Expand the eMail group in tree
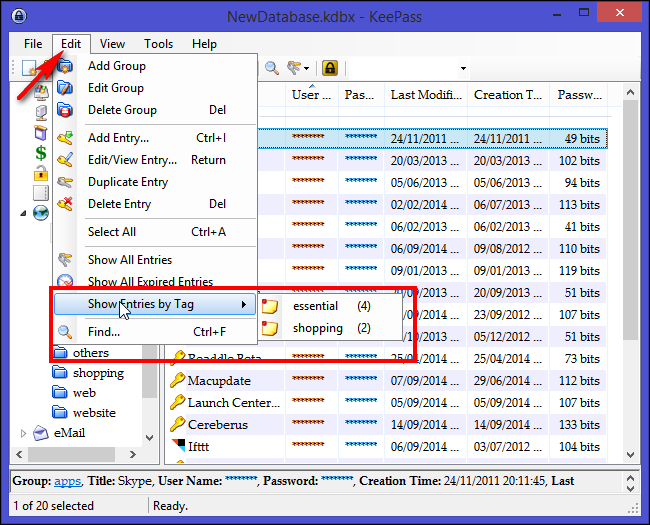This screenshot has width=650, height=525. click(x=24, y=433)
